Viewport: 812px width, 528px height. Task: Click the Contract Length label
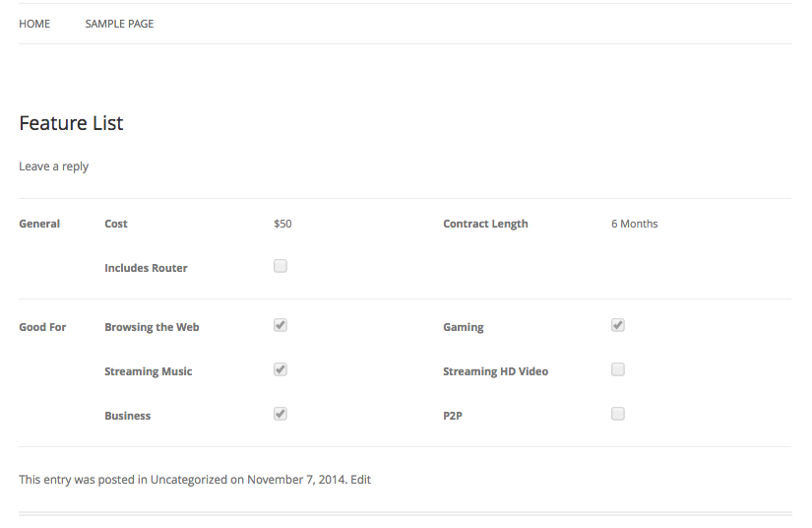pos(485,224)
